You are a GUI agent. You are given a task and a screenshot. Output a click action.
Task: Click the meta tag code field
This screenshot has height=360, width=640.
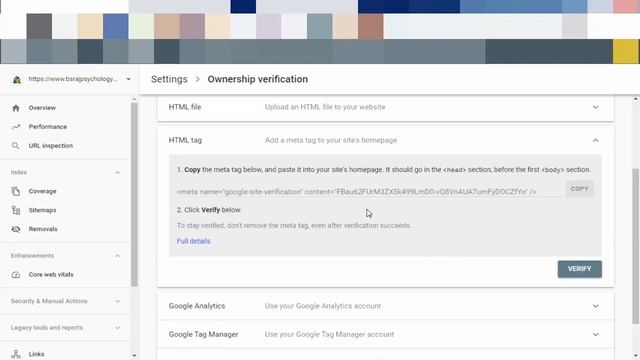[370, 191]
